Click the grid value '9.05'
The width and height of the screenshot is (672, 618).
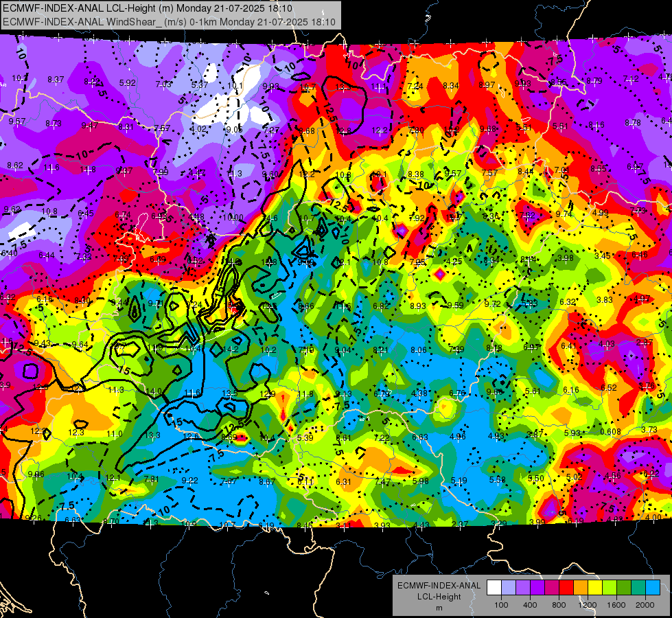(235, 130)
